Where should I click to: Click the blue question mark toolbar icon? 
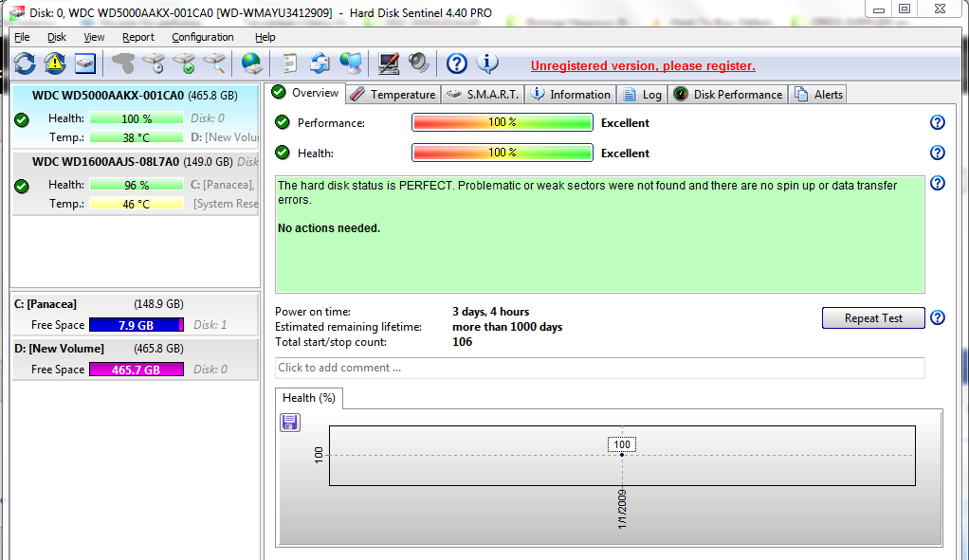tap(457, 63)
